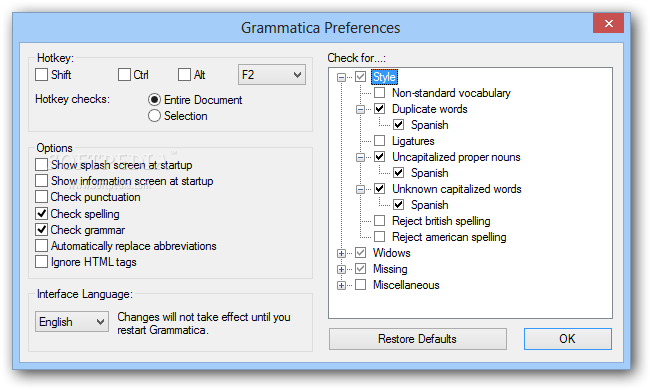Enable Show information screen at startup
This screenshot has height=390, width=651.
[41, 181]
